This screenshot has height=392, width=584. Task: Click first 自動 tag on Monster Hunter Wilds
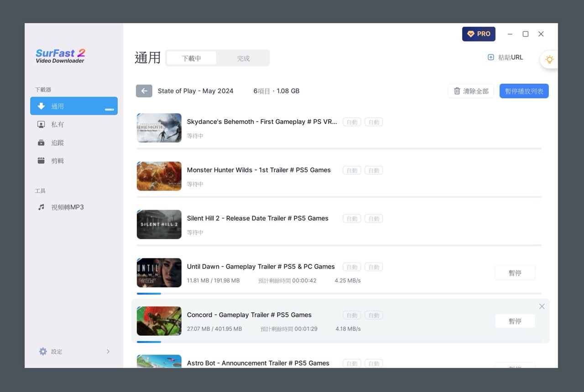tap(352, 170)
